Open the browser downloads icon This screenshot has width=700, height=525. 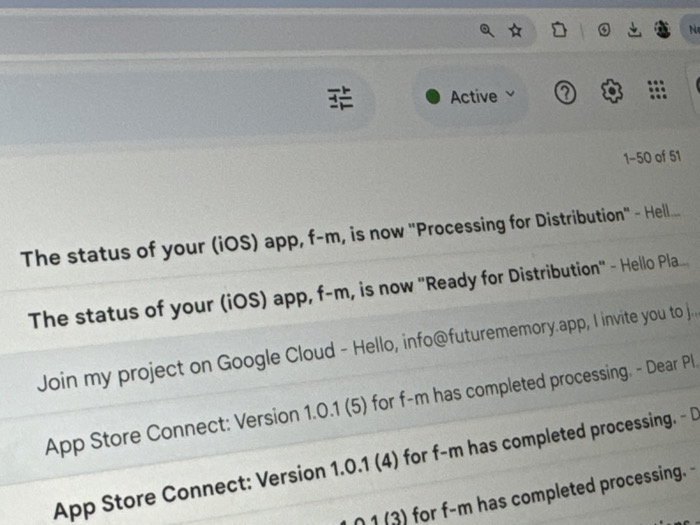click(x=634, y=29)
